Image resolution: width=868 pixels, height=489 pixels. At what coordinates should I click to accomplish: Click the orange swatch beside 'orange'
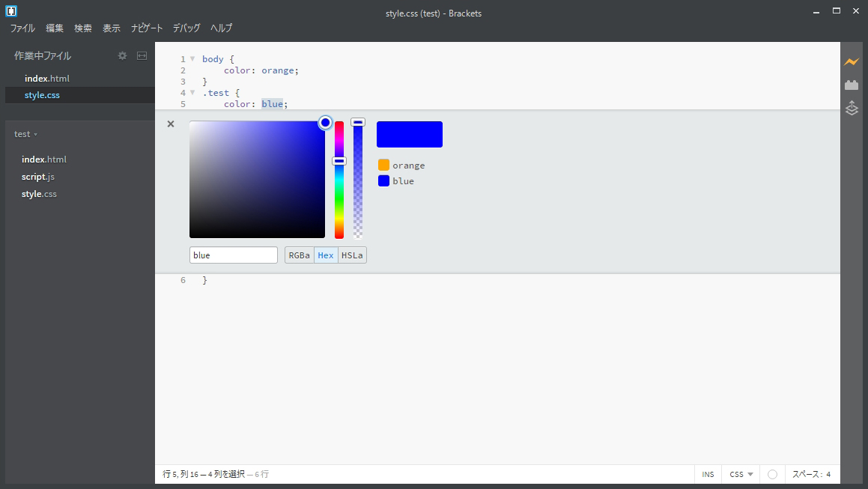[x=383, y=165]
